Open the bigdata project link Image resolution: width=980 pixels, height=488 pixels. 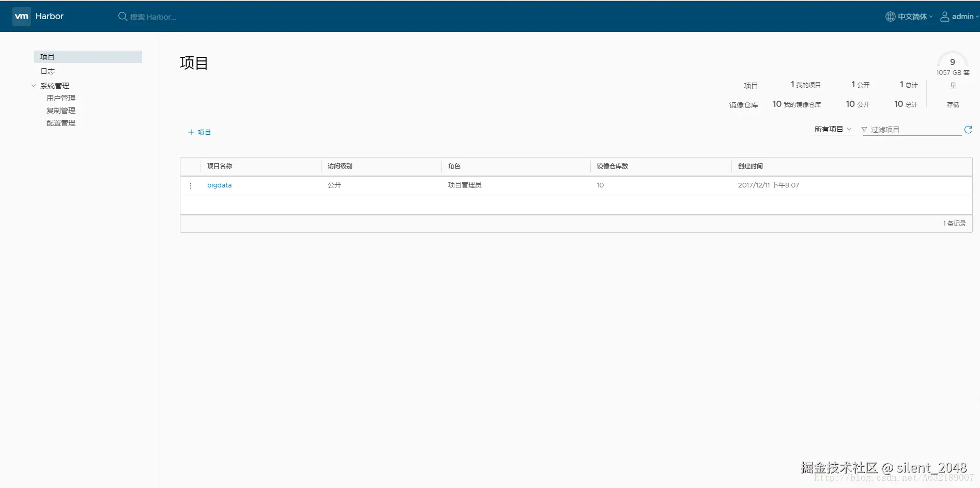click(219, 185)
